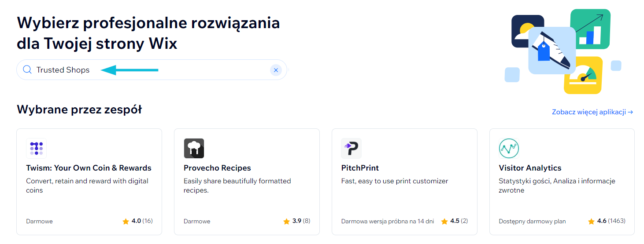This screenshot has width=644, height=244.
Task: Click 'Dostępny darmowy plan' text
Action: tap(532, 221)
